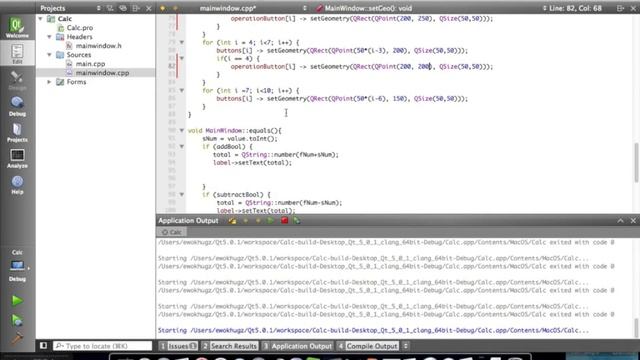Switch to Debug mode in sidebar
This screenshot has height=360, width=640.
pyautogui.click(x=17, y=106)
